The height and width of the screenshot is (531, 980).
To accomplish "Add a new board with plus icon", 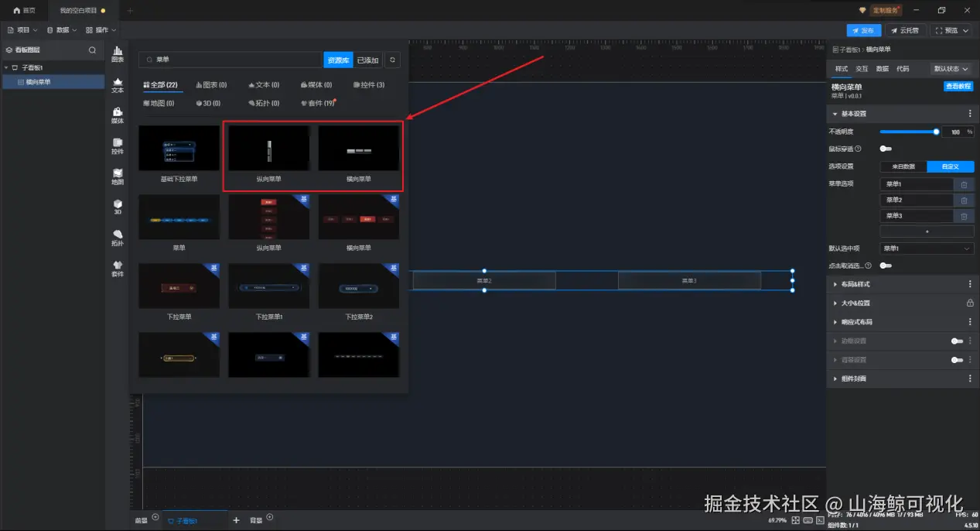I will point(237,521).
